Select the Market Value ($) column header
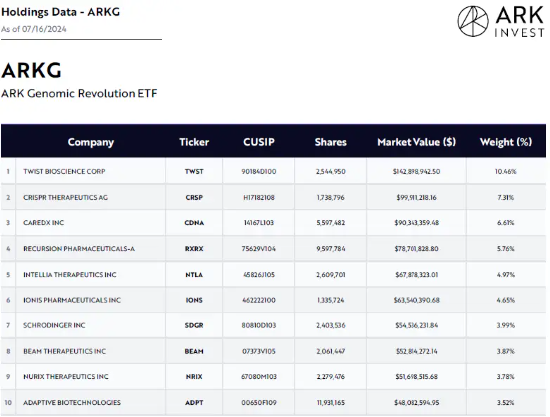The image size is (550, 417). point(416,142)
